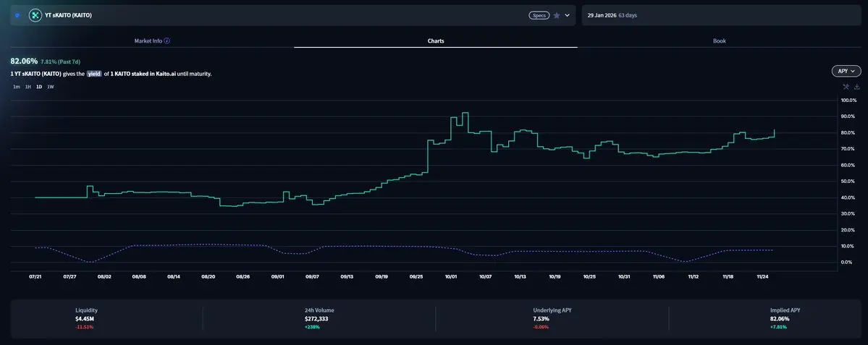Click the -11.51% liquidity change
868x345 pixels.
pyautogui.click(x=85, y=328)
